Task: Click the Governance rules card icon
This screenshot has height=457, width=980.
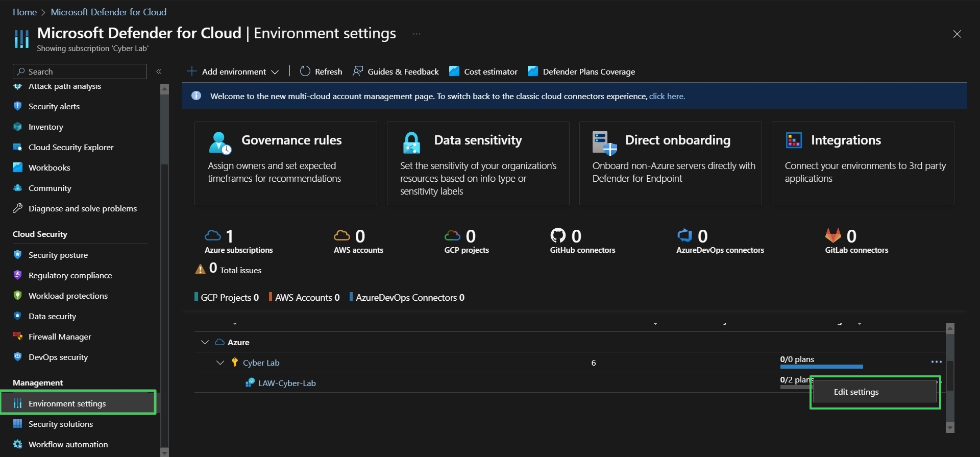Action: tap(220, 143)
